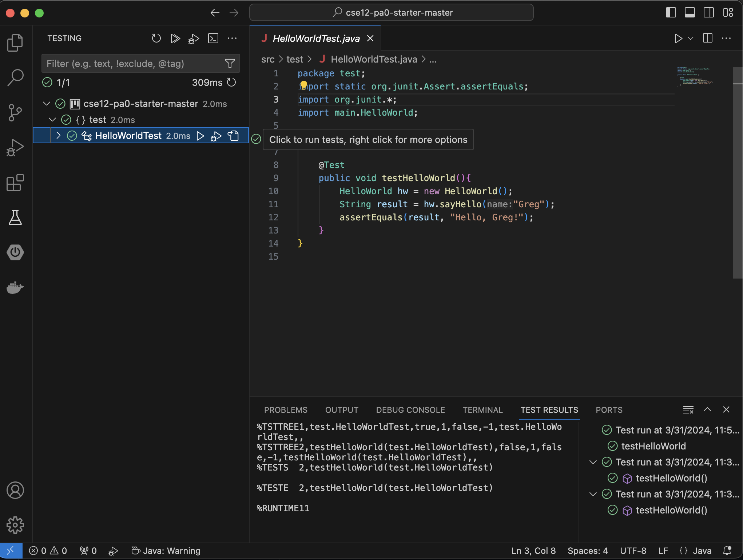Open editor more actions menu
Viewport: 743px width, 560px height.
[x=726, y=38]
